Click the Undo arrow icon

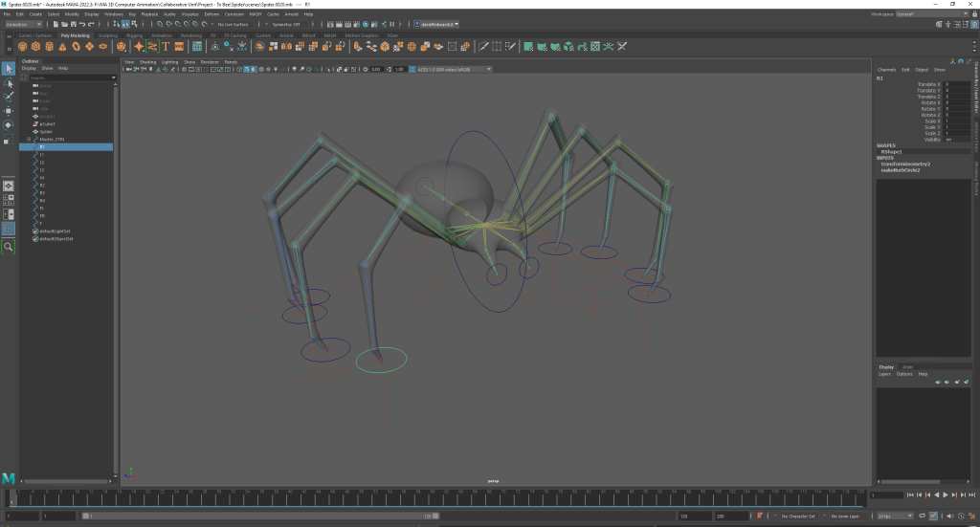[x=82, y=24]
